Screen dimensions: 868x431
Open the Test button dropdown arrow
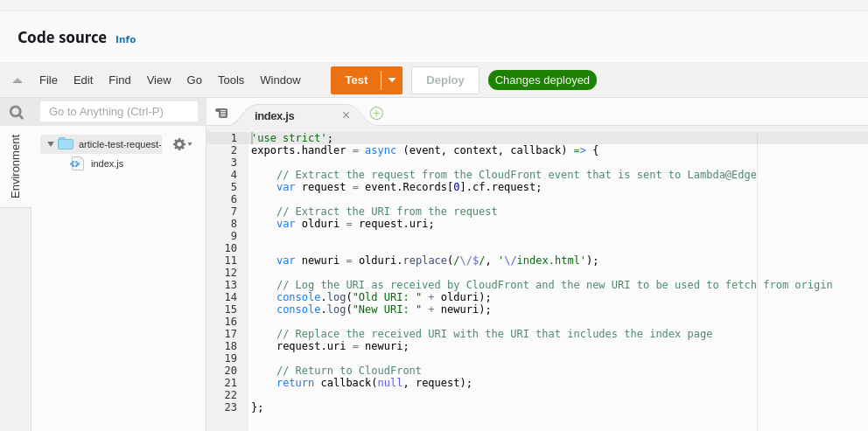(392, 80)
